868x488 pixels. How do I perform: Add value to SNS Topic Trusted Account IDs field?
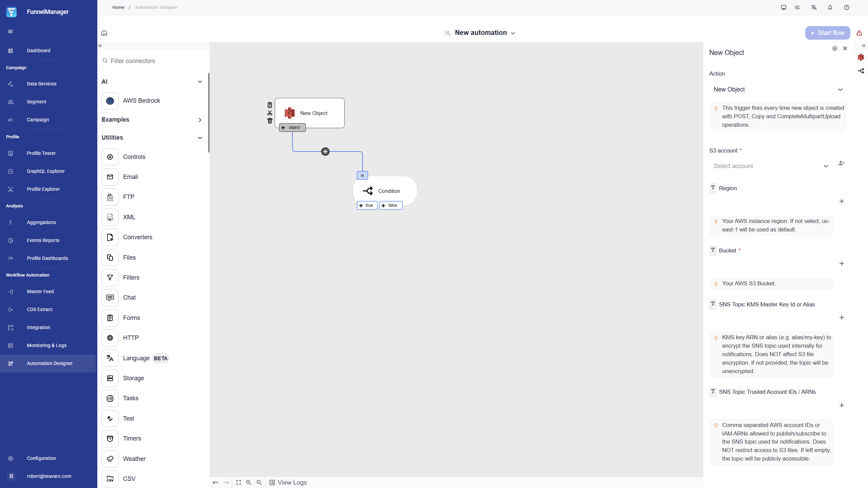pyautogui.click(x=842, y=405)
